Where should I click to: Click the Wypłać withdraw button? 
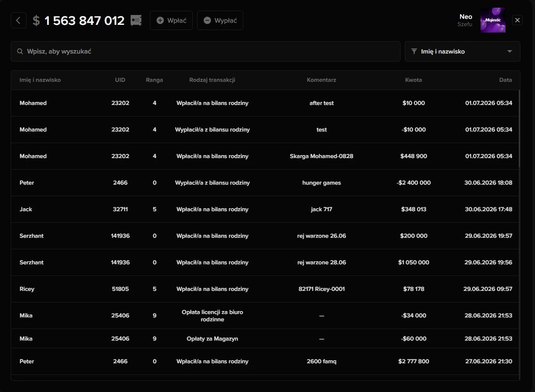[x=220, y=20]
